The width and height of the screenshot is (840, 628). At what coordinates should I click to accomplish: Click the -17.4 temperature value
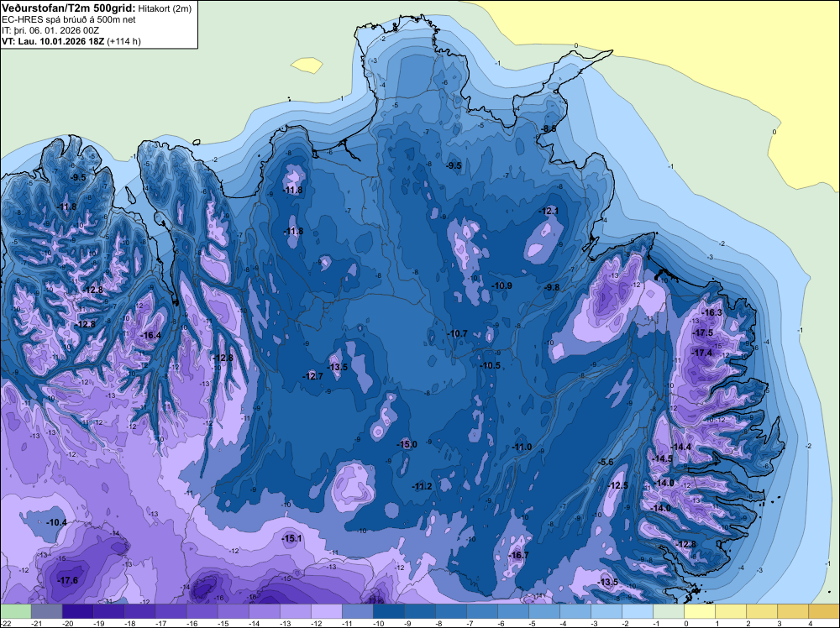[x=702, y=353]
